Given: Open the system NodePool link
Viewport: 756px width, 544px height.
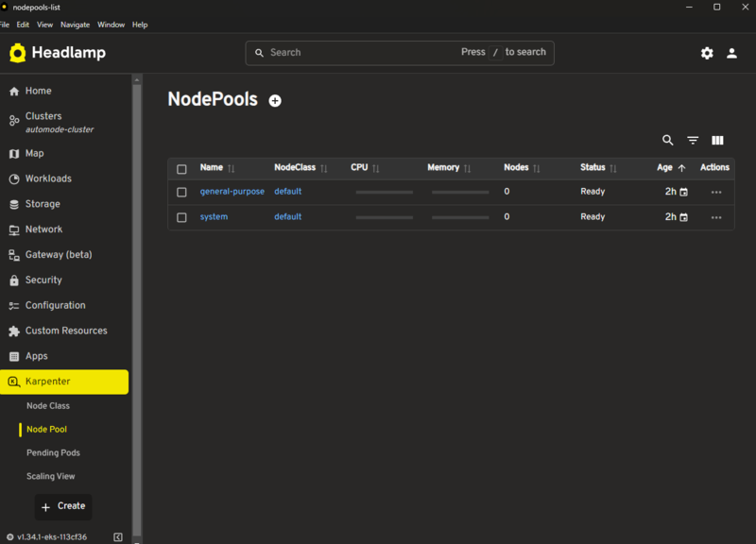Looking at the screenshot, I should point(215,217).
